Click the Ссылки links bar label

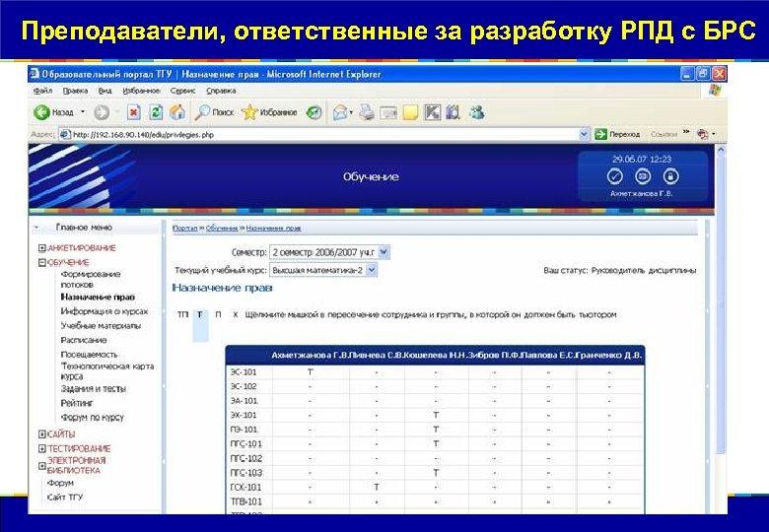coord(664,134)
